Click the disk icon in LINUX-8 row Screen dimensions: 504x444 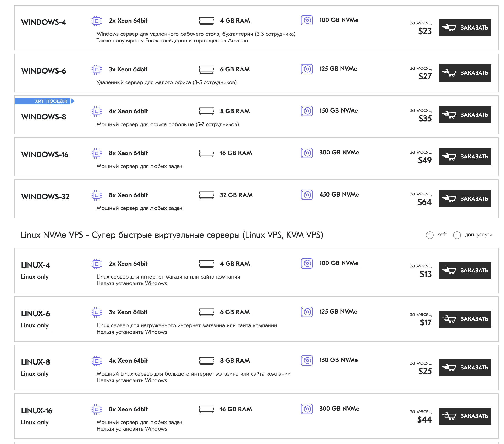306,361
